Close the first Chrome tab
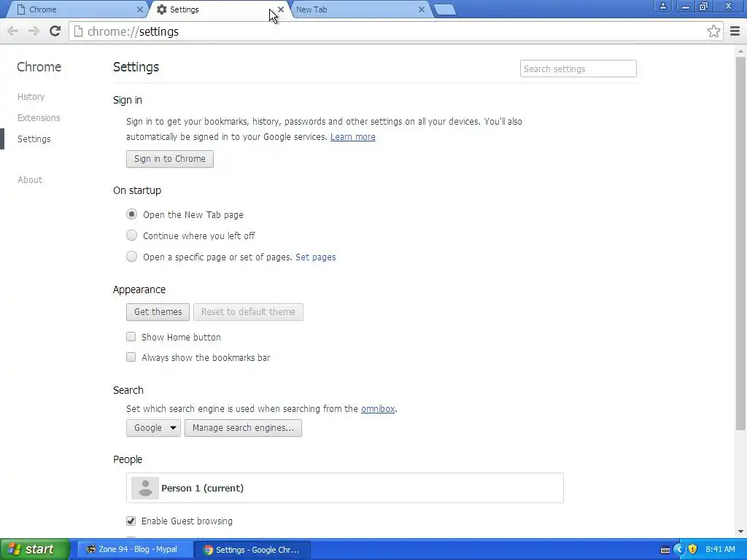Screen dimensions: 747x560 [139, 9]
